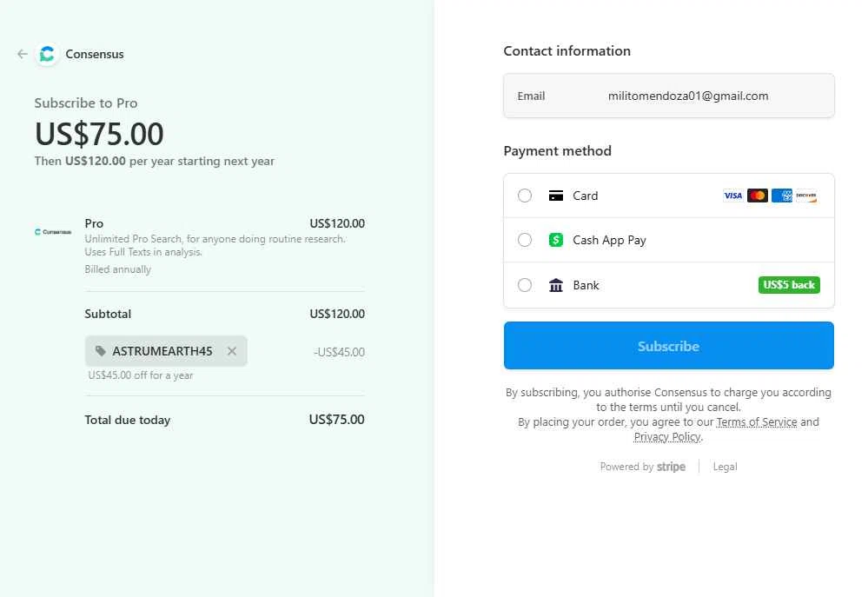
Task: Remove the ASTRUMEARTH45 promo code
Action: 232,351
